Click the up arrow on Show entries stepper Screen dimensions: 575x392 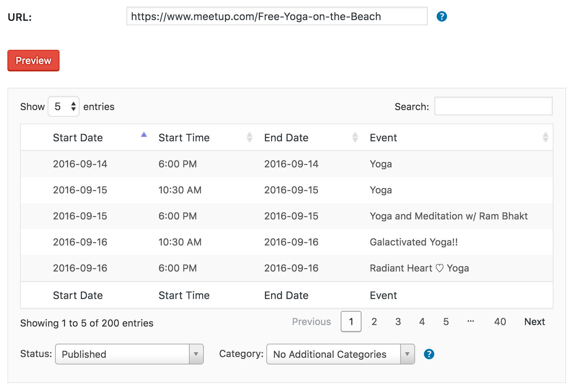point(74,103)
